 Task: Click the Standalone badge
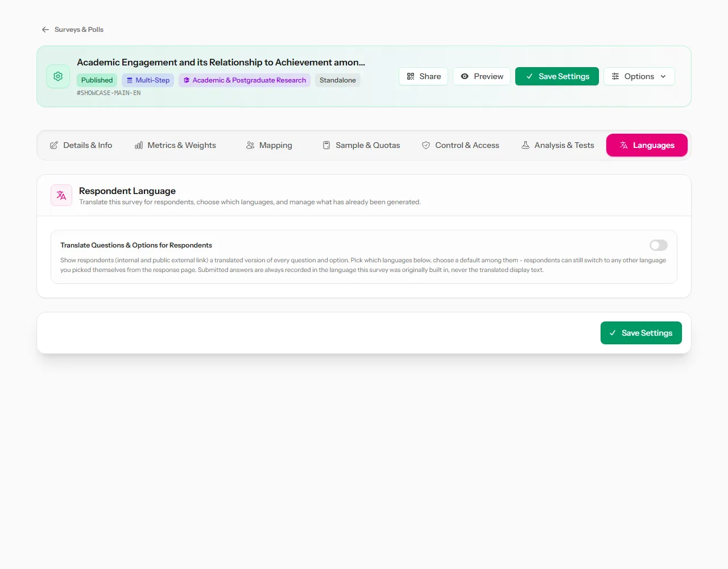(338, 80)
